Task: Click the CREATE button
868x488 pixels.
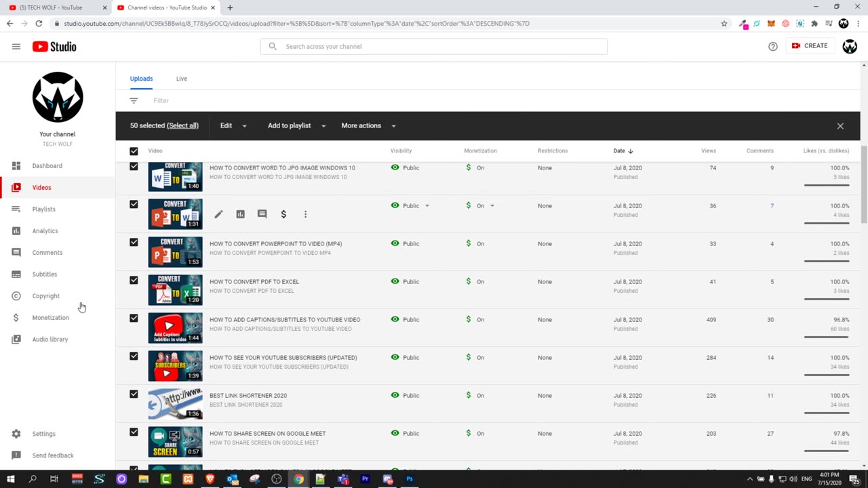Action: coord(810,46)
